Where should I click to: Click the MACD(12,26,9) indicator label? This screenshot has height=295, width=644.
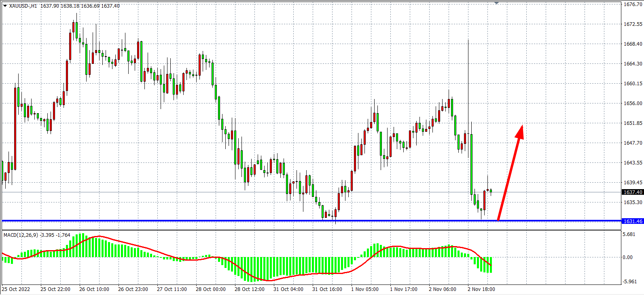pos(20,235)
